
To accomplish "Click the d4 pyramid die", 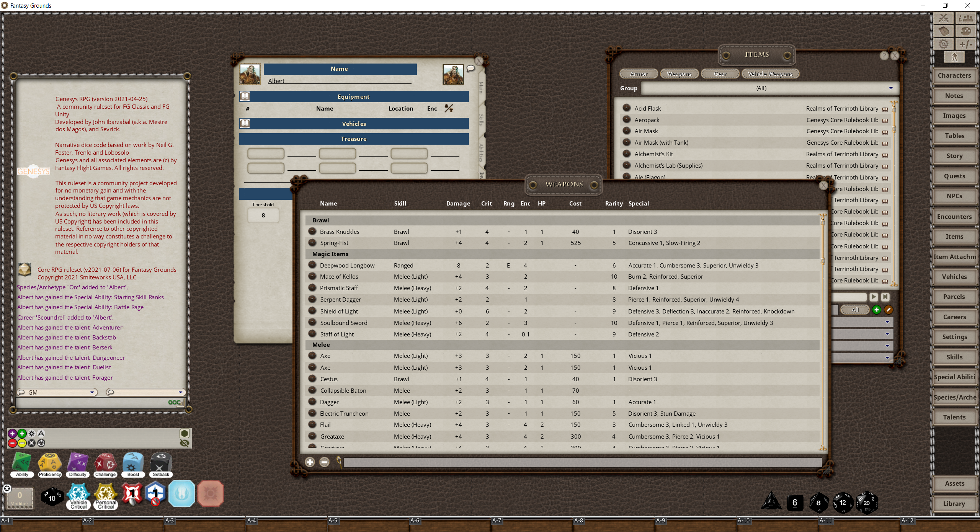I will tap(771, 501).
